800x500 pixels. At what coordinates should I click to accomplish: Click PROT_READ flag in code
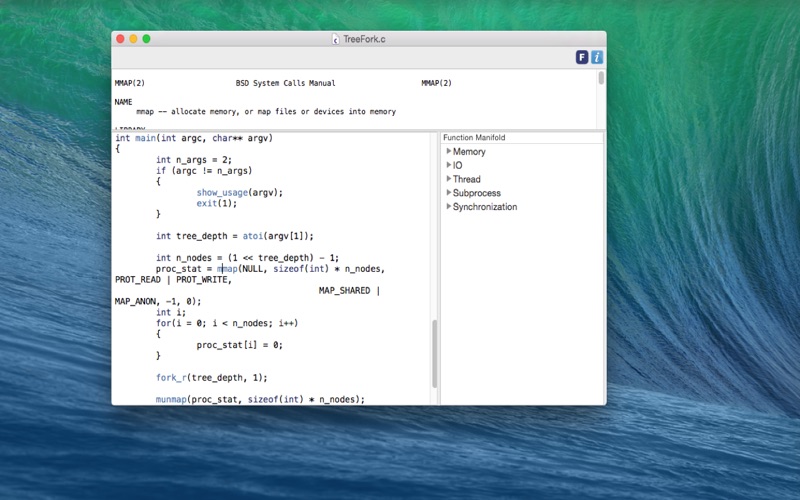tap(138, 280)
